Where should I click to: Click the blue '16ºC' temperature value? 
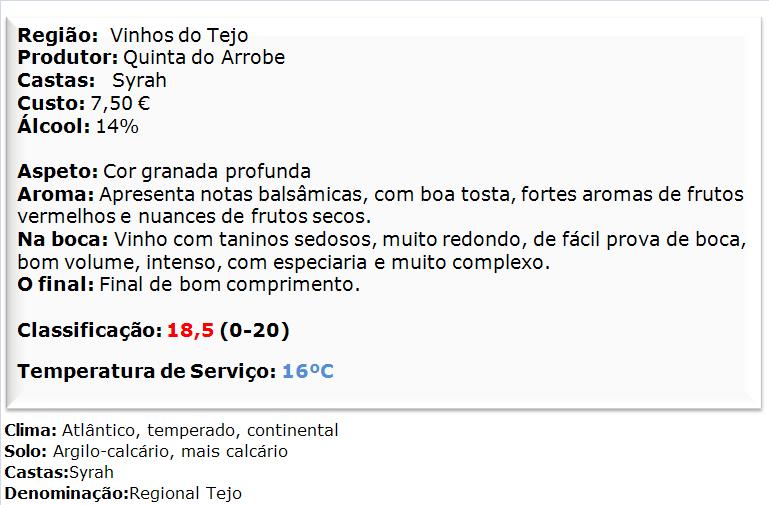pyautogui.click(x=307, y=372)
